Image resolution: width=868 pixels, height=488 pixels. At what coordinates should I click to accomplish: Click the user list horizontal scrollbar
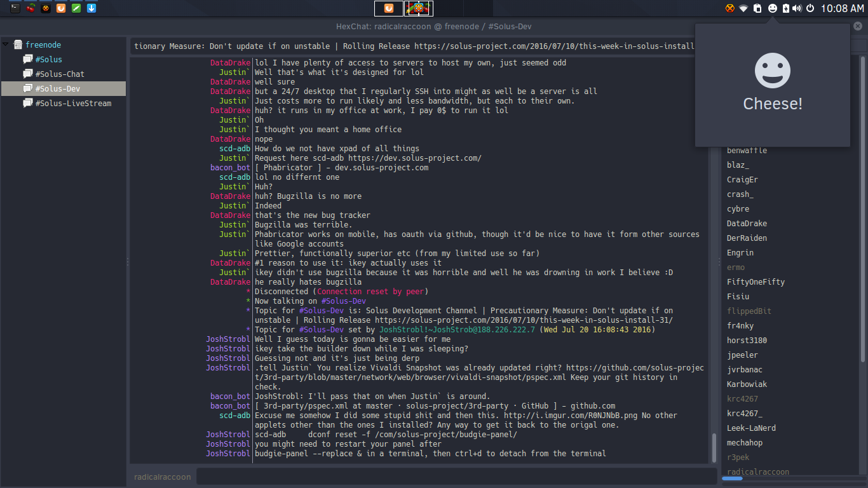[732, 479]
